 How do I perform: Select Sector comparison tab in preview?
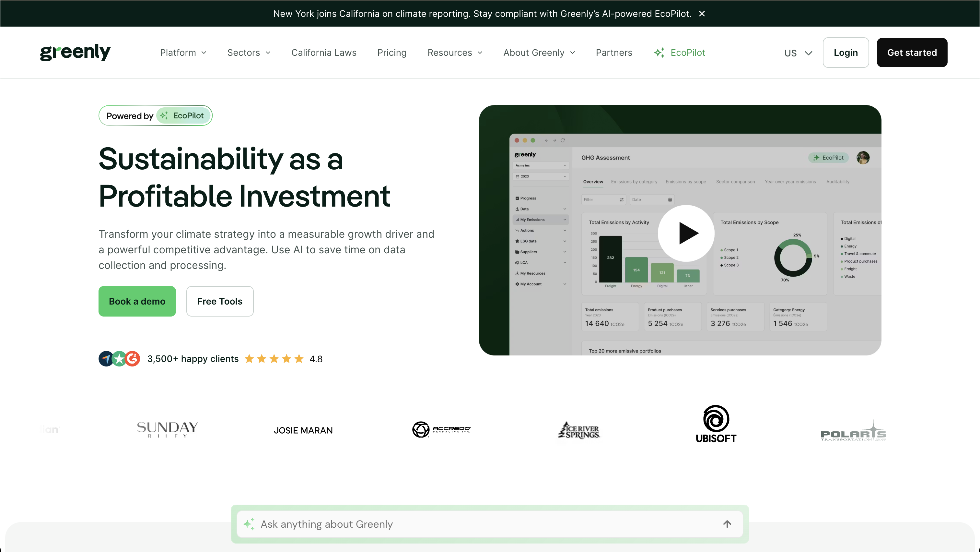pyautogui.click(x=735, y=182)
